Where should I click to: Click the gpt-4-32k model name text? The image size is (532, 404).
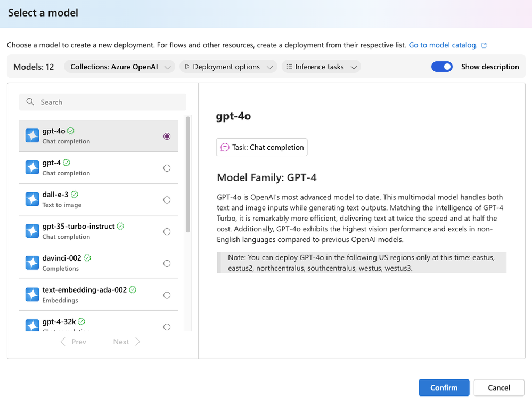(59, 321)
